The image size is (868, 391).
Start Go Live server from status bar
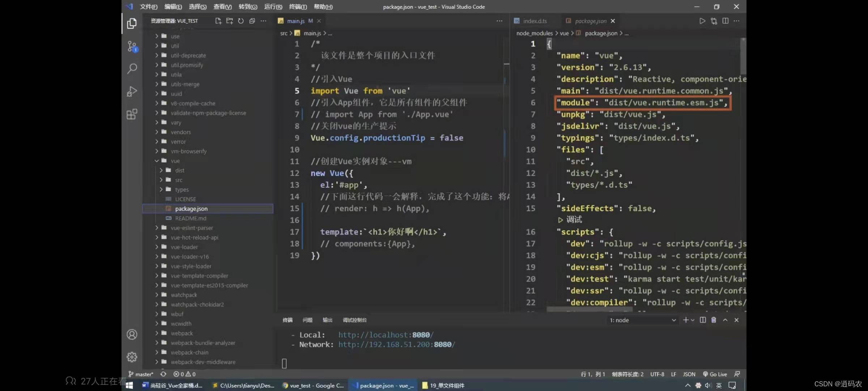(715, 374)
